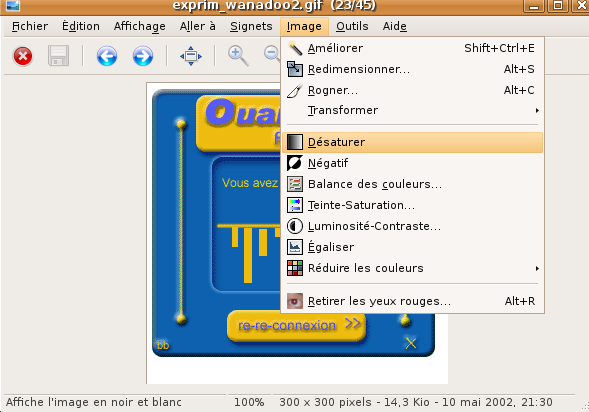Maximize the image viewer window
The width and height of the screenshot is (589, 412).
coord(558,5)
